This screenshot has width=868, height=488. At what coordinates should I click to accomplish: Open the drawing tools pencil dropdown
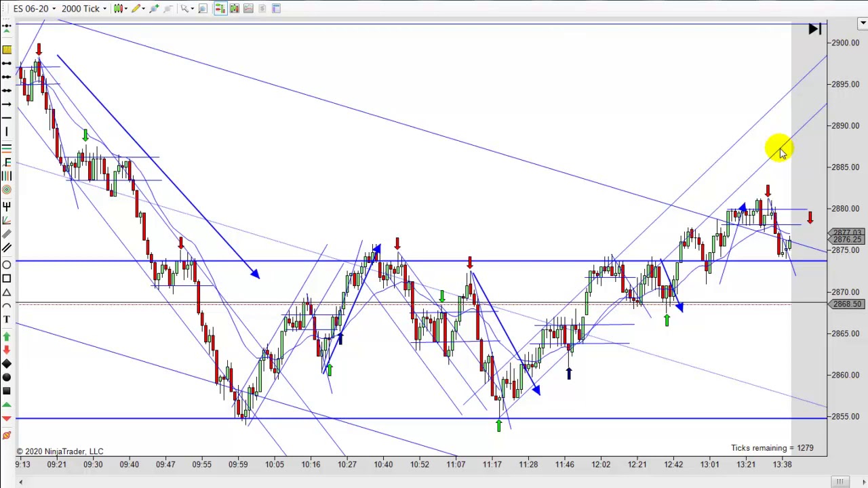(x=138, y=8)
